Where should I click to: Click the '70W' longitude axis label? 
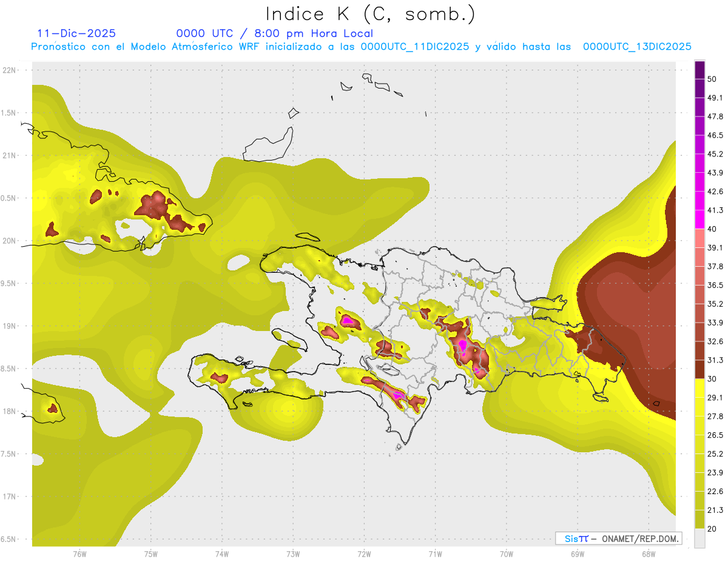[x=506, y=554]
